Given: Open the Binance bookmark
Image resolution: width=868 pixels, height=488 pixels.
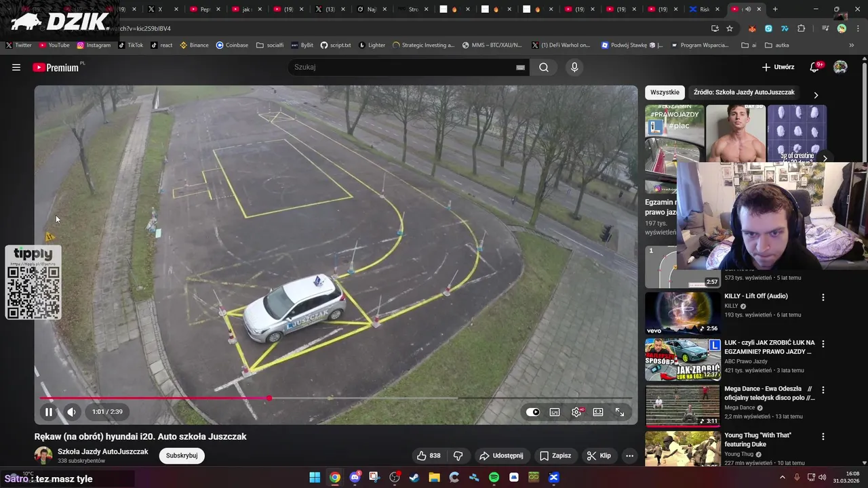Looking at the screenshot, I should (194, 45).
